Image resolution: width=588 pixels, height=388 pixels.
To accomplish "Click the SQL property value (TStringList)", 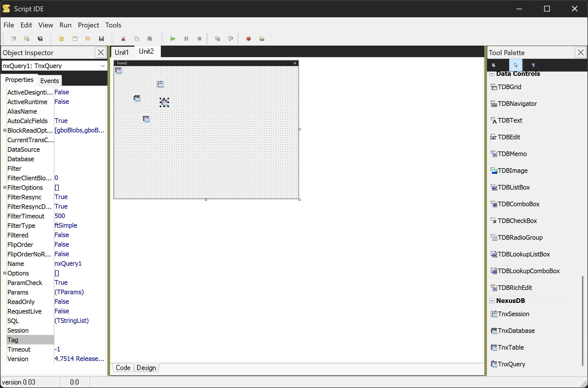I will pos(72,321).
